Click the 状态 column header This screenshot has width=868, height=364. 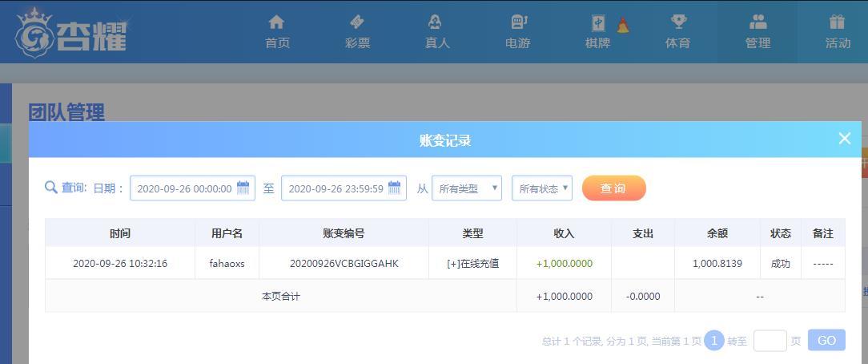pos(781,233)
